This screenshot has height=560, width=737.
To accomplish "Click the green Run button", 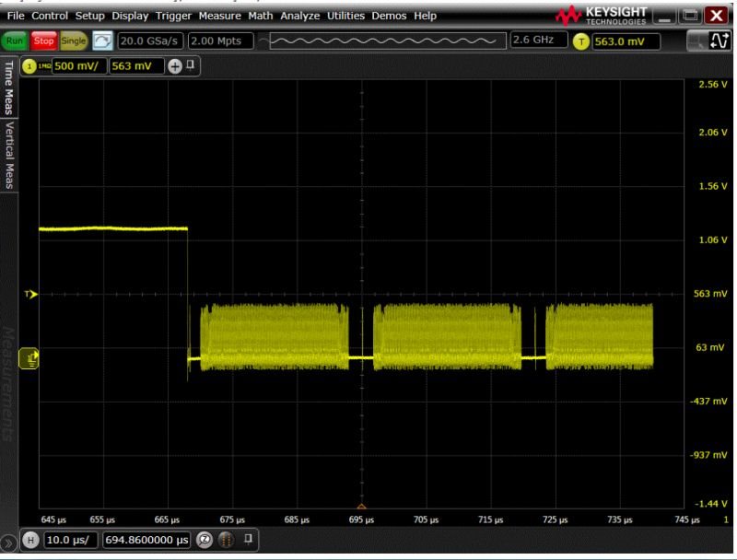I will [x=14, y=41].
